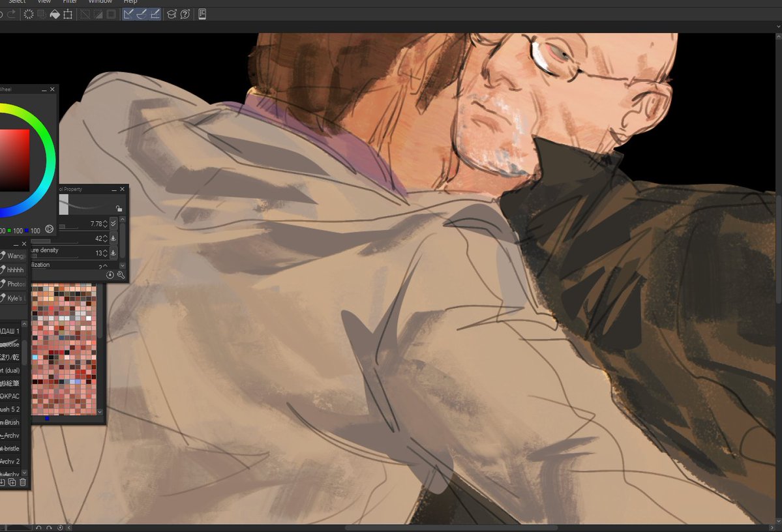Click the stepper beside value 42
Image resolution: width=782 pixels, height=532 pixels.
(105, 239)
